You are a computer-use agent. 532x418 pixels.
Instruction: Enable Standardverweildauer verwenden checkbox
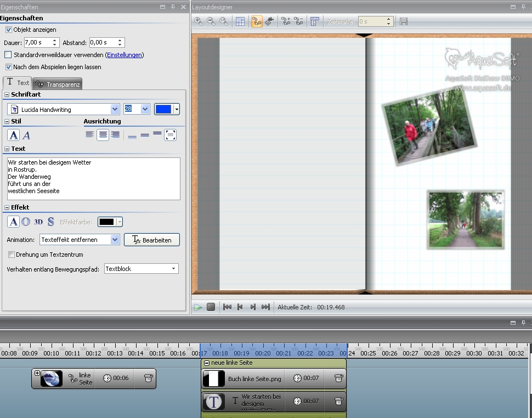8,55
